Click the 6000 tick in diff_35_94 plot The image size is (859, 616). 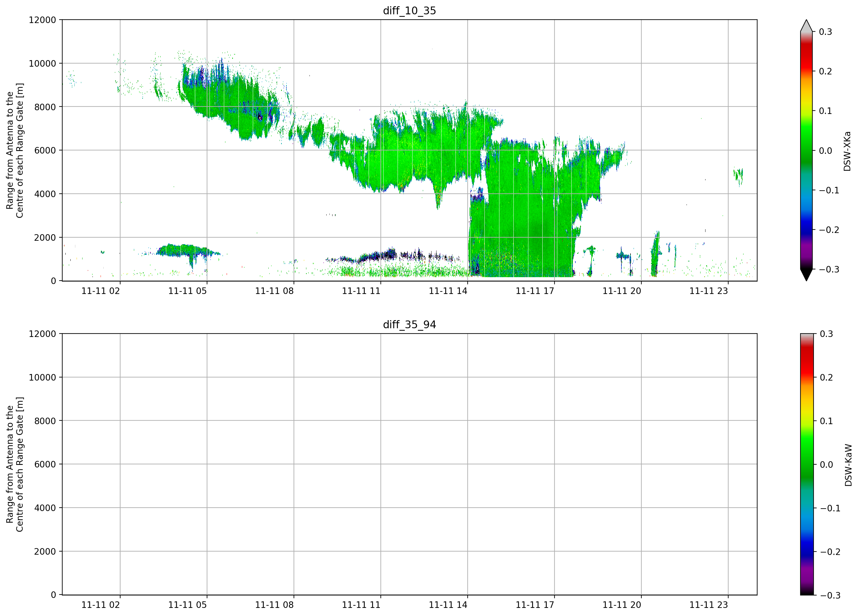pyautogui.click(x=45, y=464)
